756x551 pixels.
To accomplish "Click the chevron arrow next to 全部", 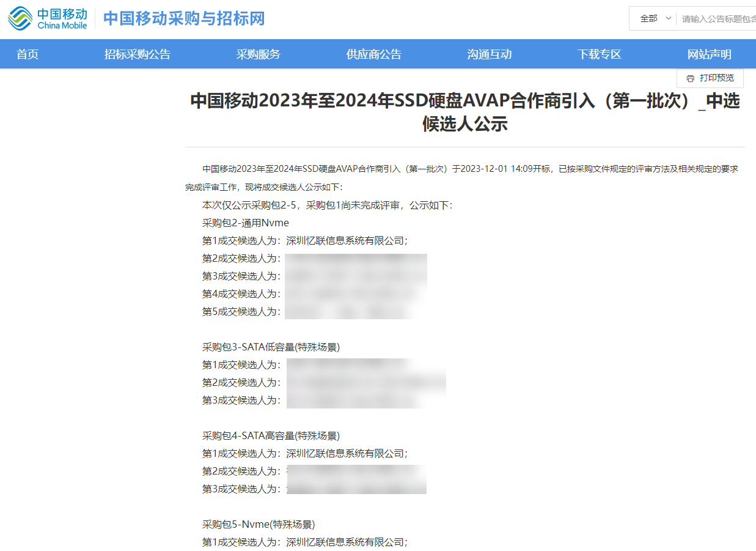I will (667, 18).
